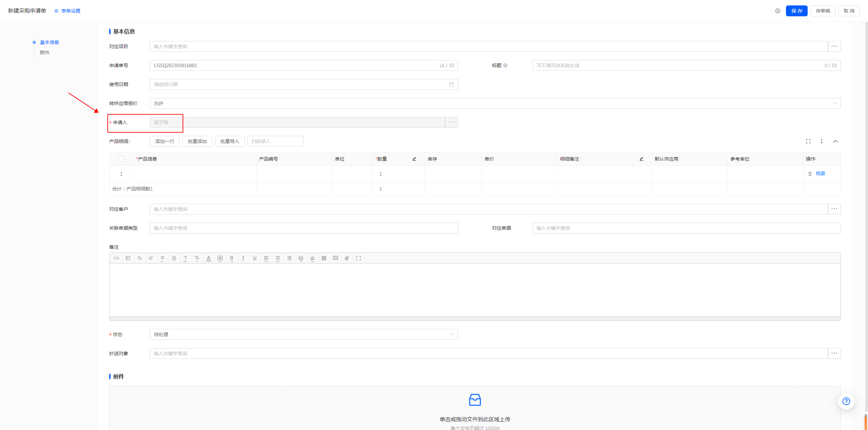The height and width of the screenshot is (430, 868).
Task: Insert image in remarks editor
Action: pyautogui.click(x=335, y=258)
